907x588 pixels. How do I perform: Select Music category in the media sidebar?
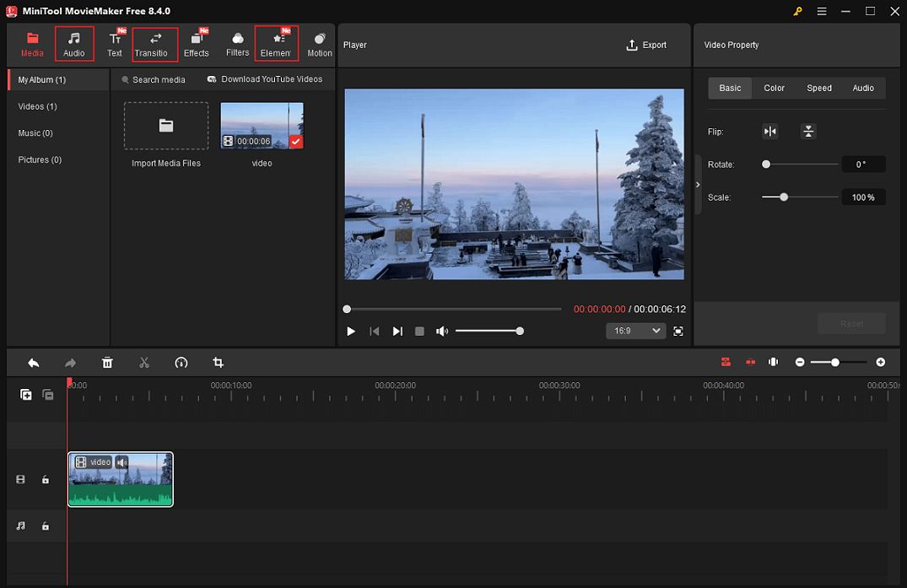(35, 132)
